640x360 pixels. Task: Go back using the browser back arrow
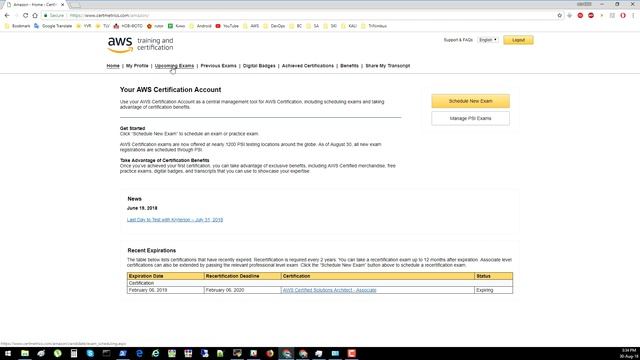tap(7, 16)
